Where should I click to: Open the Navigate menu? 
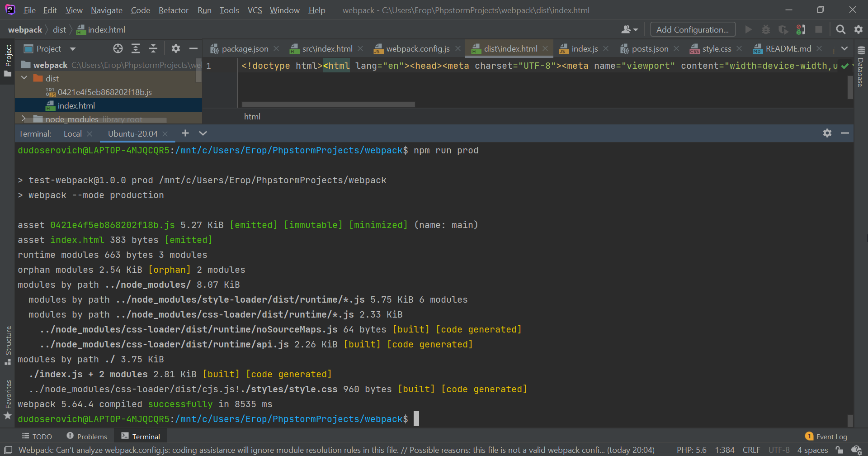[x=107, y=10]
